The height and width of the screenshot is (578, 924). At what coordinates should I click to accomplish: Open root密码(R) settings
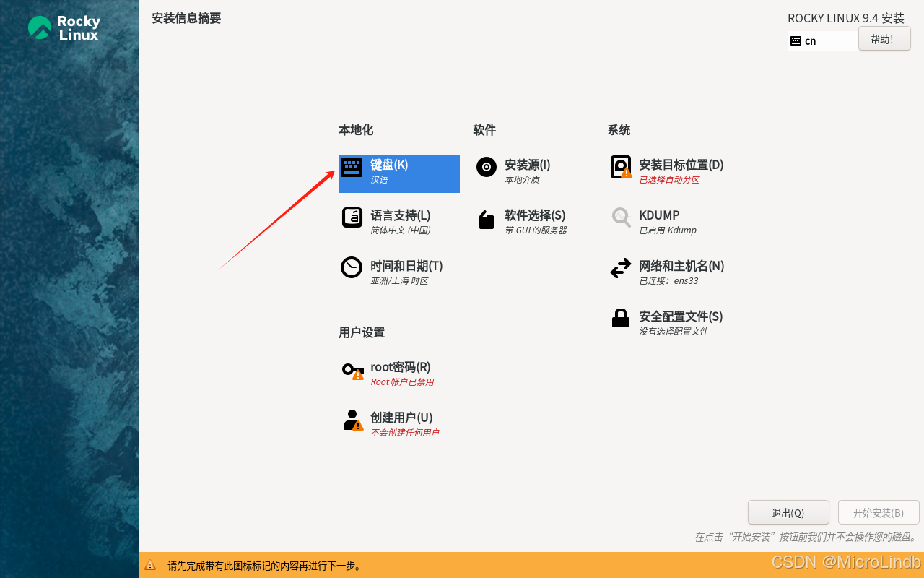[401, 367]
